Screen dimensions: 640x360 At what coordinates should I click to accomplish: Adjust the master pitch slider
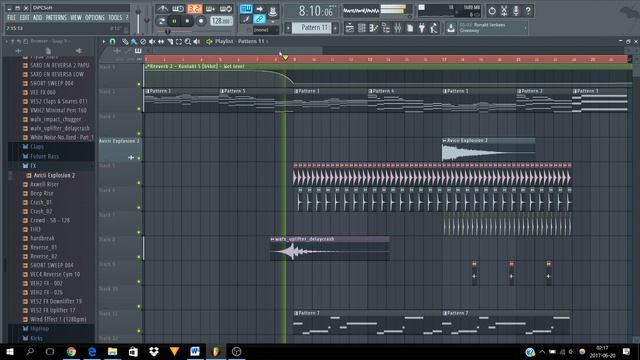tap(147, 20)
